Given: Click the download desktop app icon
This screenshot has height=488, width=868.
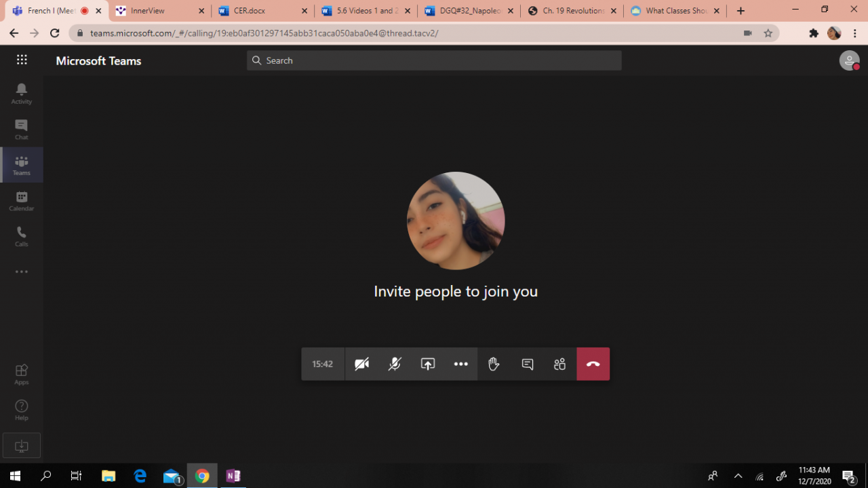Looking at the screenshot, I should pos(22,446).
